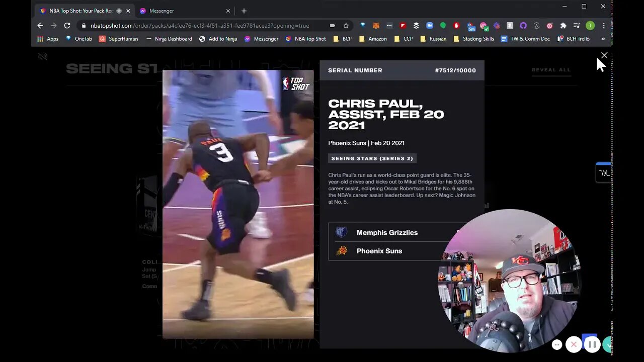Image resolution: width=644 pixels, height=362 pixels.
Task: Click the Reveal All button
Action: [551, 70]
